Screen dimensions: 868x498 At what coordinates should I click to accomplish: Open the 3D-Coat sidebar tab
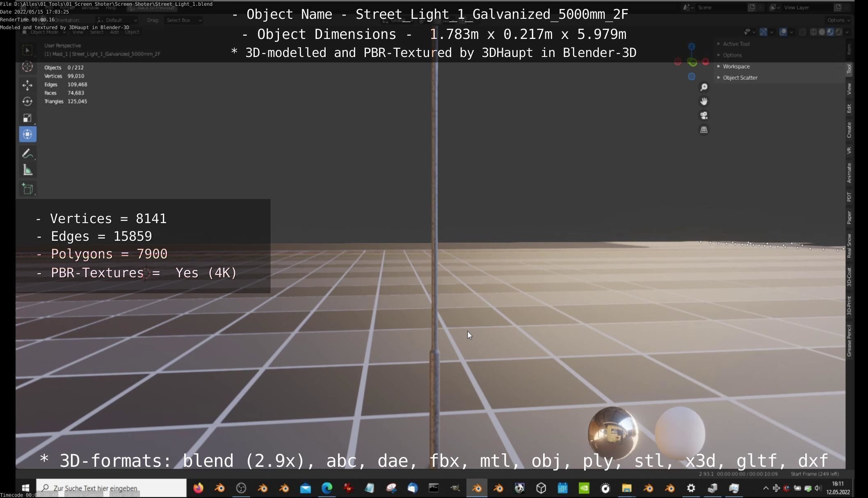849,276
